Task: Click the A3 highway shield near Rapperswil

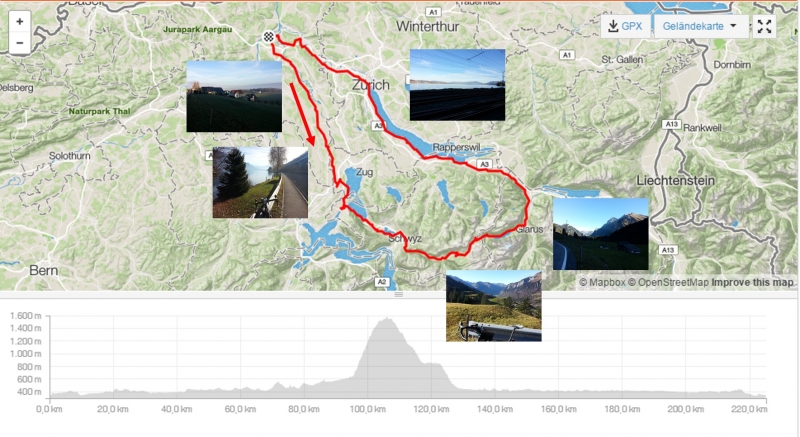Action: 484,164
